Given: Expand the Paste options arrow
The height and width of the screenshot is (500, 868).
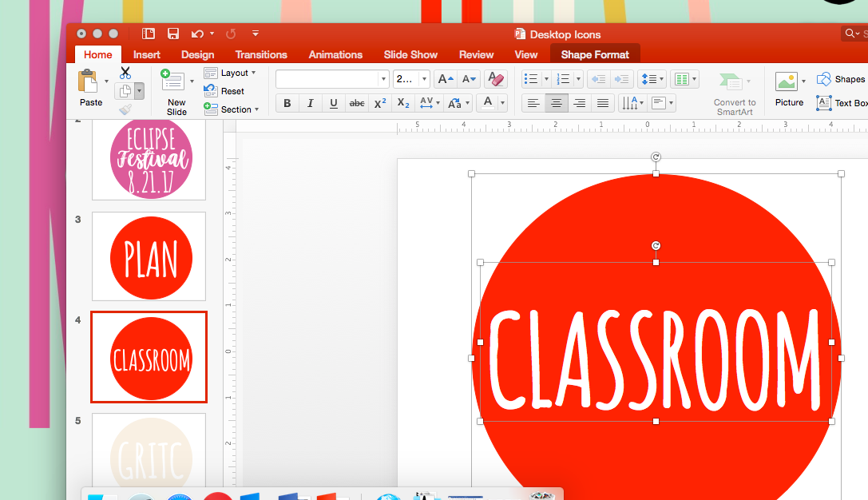Looking at the screenshot, I should coord(106,81).
